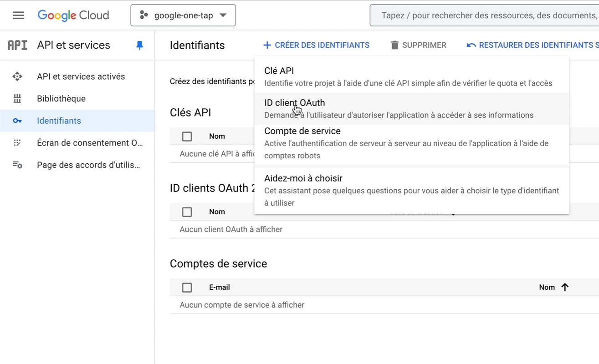Expand the CRÉER DES IDENTIFIANTS dropdown

coord(316,45)
